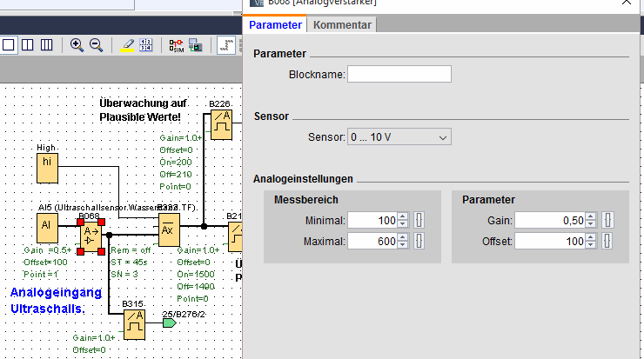Open the online test network icon
Viewport: 644px width, 359px height.
tap(195, 44)
